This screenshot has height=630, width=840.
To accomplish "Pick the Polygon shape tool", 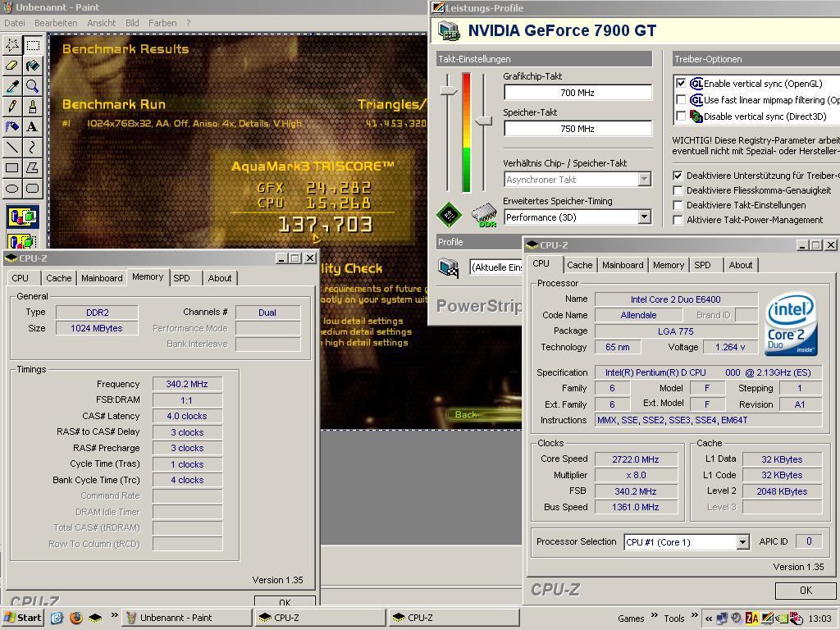I will (x=33, y=167).
